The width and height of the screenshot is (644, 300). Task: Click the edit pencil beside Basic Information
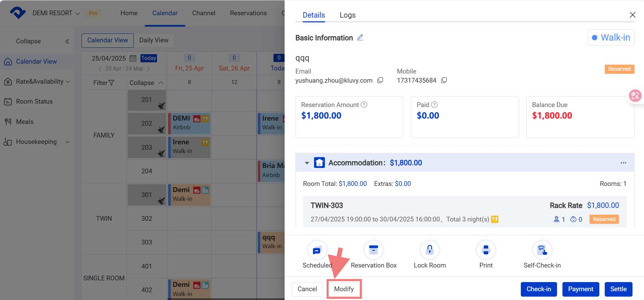point(360,38)
